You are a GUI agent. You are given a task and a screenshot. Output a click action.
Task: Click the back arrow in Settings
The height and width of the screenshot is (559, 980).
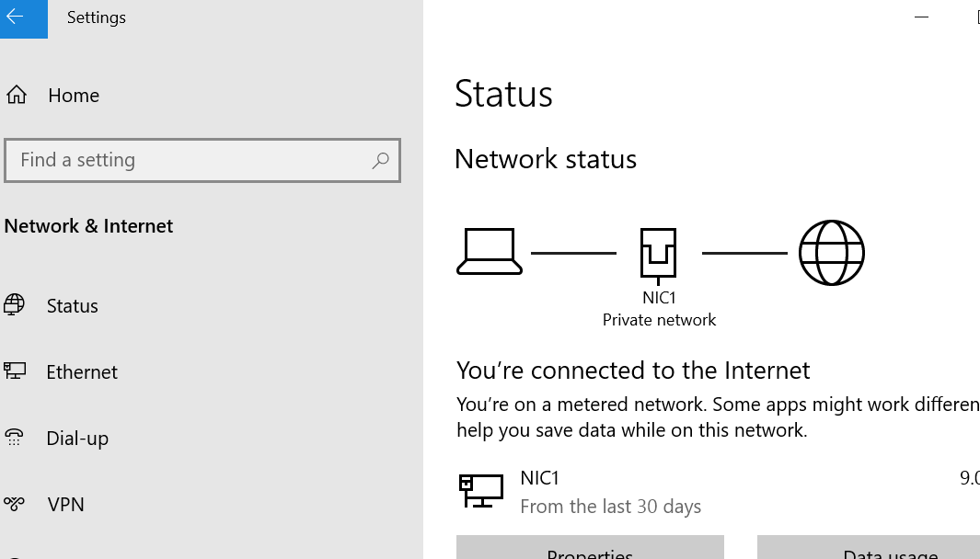(x=15, y=17)
